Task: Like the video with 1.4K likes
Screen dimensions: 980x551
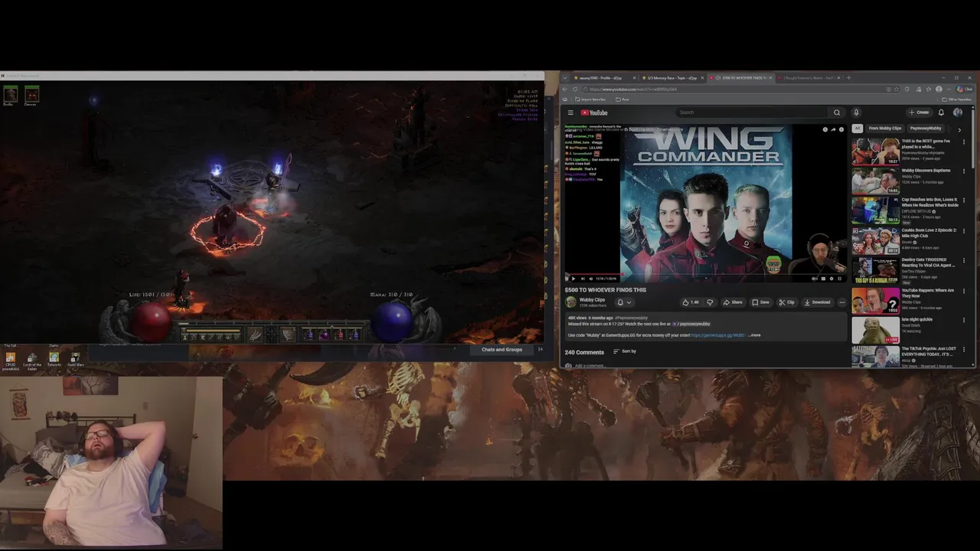Action: pyautogui.click(x=691, y=302)
